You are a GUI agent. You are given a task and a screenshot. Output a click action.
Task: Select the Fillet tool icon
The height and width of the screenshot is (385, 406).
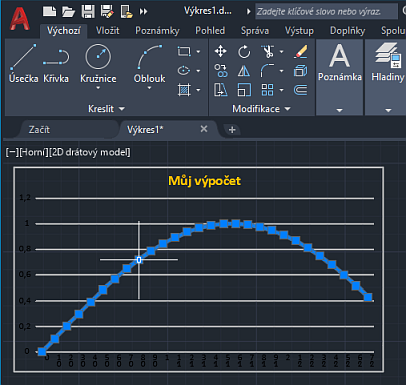click(x=267, y=71)
